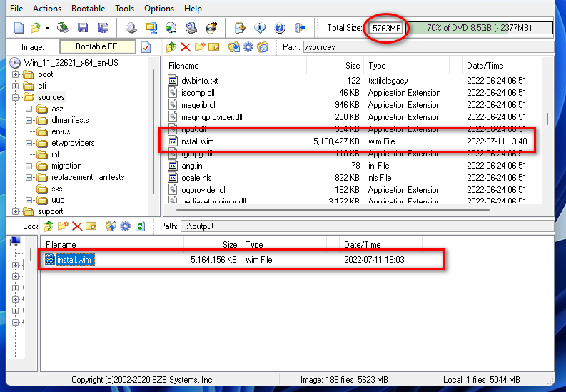Open the Help menu

[193, 9]
